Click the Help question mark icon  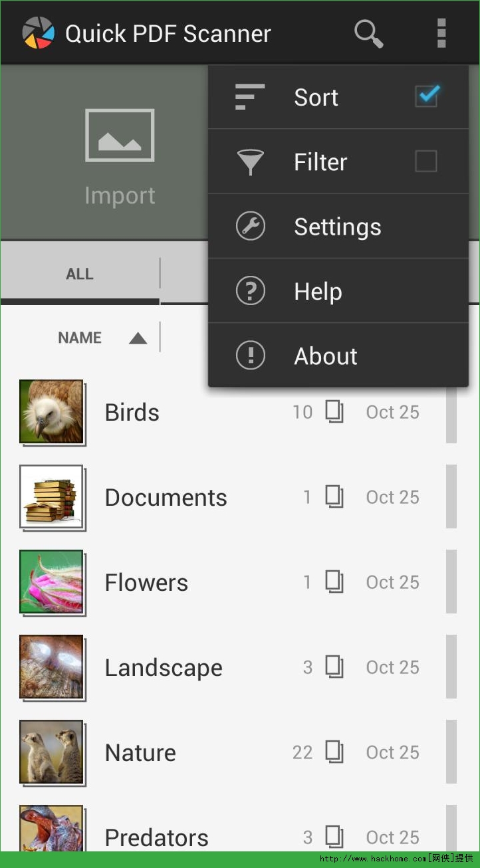pyautogui.click(x=251, y=291)
